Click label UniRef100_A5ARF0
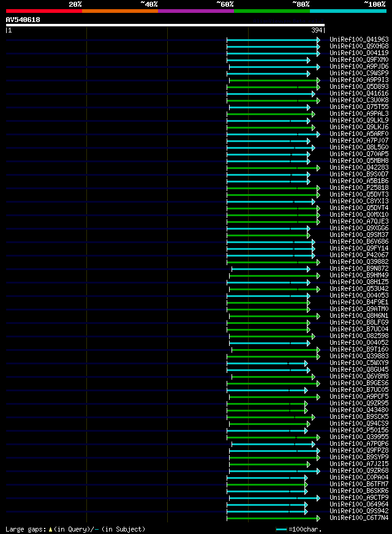The height and width of the screenshot is (534, 392). coord(359,134)
